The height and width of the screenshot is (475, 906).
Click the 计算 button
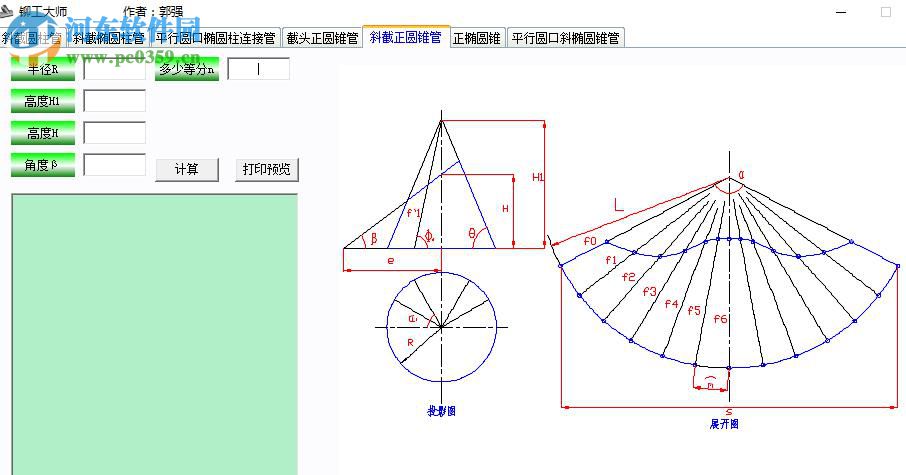click(187, 169)
